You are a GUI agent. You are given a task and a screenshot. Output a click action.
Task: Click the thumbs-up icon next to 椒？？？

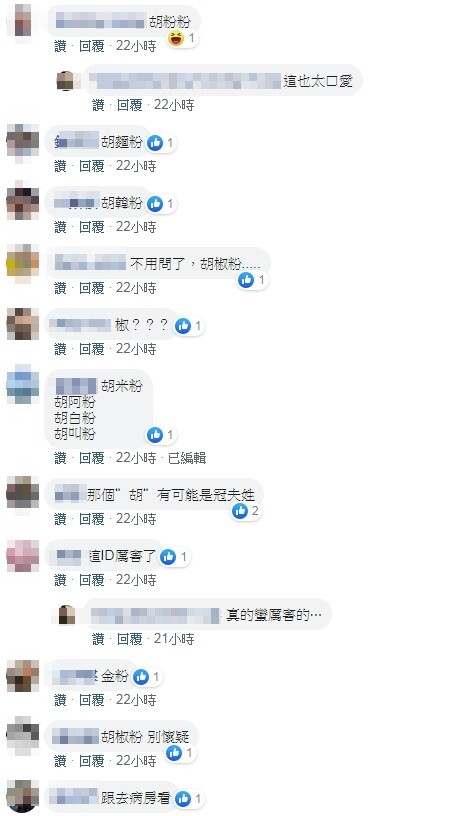183,326
